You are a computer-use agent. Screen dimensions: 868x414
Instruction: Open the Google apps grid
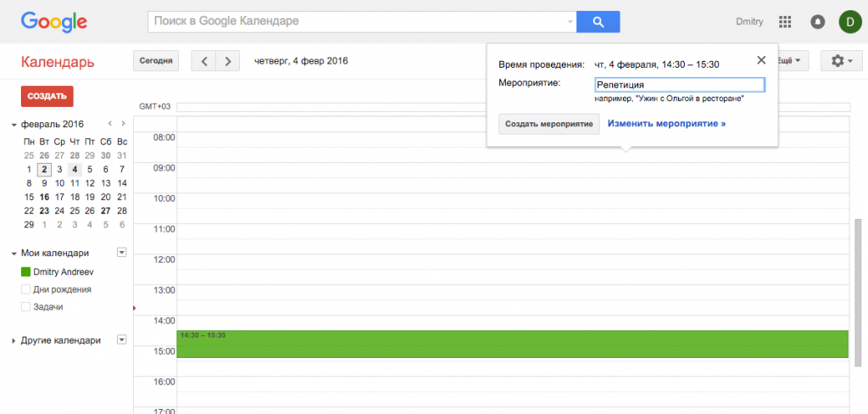pyautogui.click(x=785, y=21)
